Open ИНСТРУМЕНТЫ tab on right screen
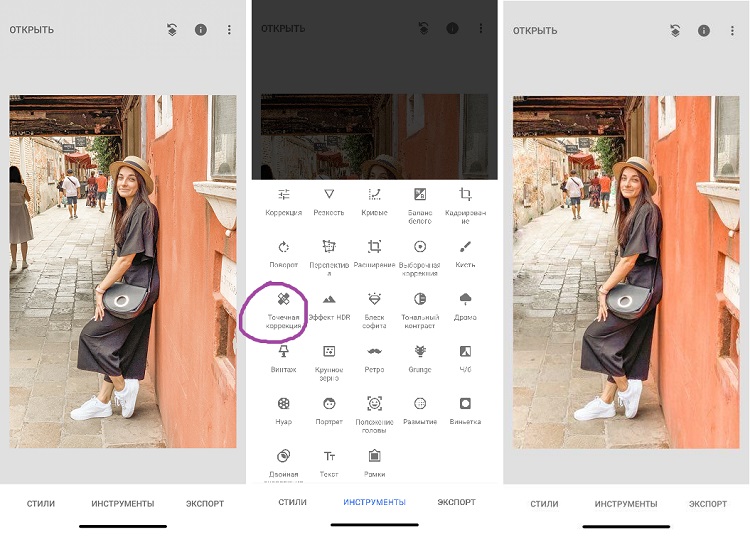Viewport: 750px width, 537px height. tap(626, 504)
